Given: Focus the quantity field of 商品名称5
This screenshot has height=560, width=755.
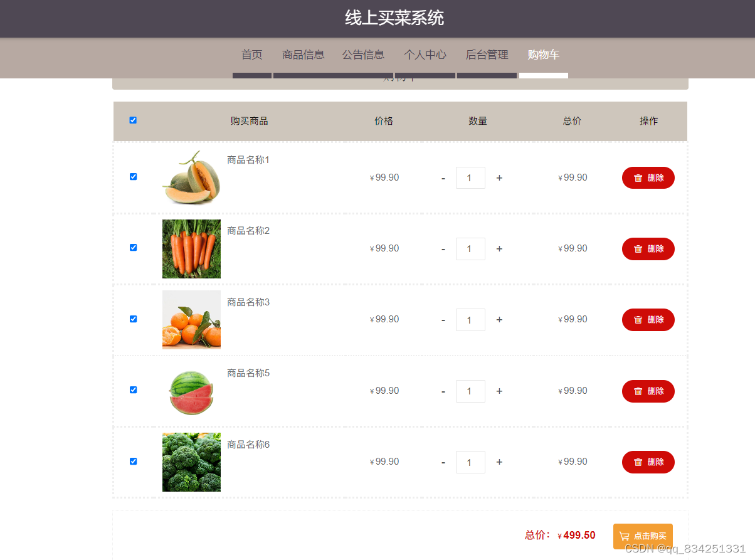Looking at the screenshot, I should (470, 391).
